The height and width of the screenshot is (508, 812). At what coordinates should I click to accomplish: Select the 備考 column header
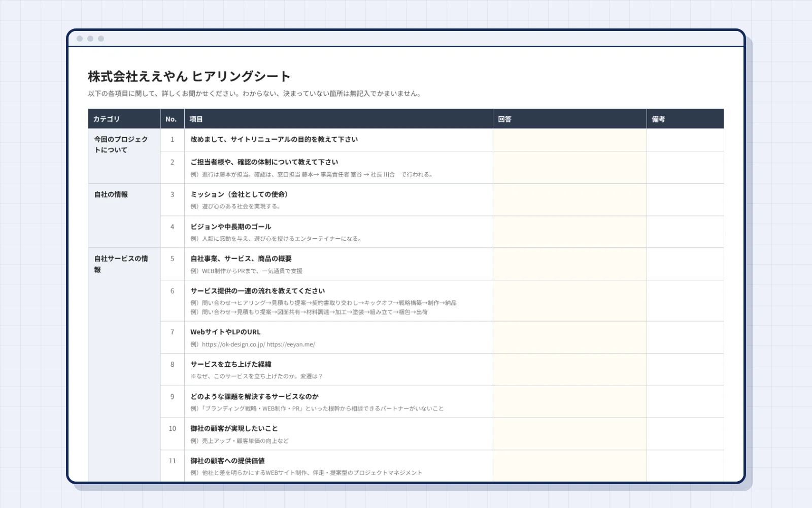point(685,119)
